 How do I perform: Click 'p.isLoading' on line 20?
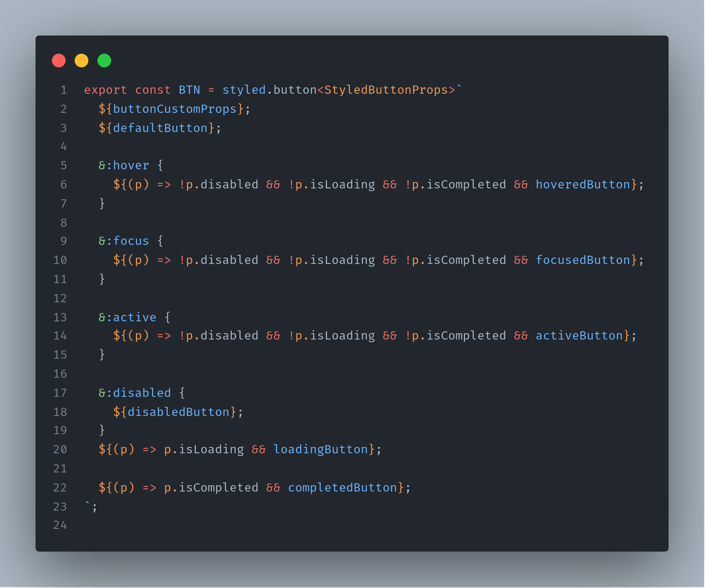point(204,450)
